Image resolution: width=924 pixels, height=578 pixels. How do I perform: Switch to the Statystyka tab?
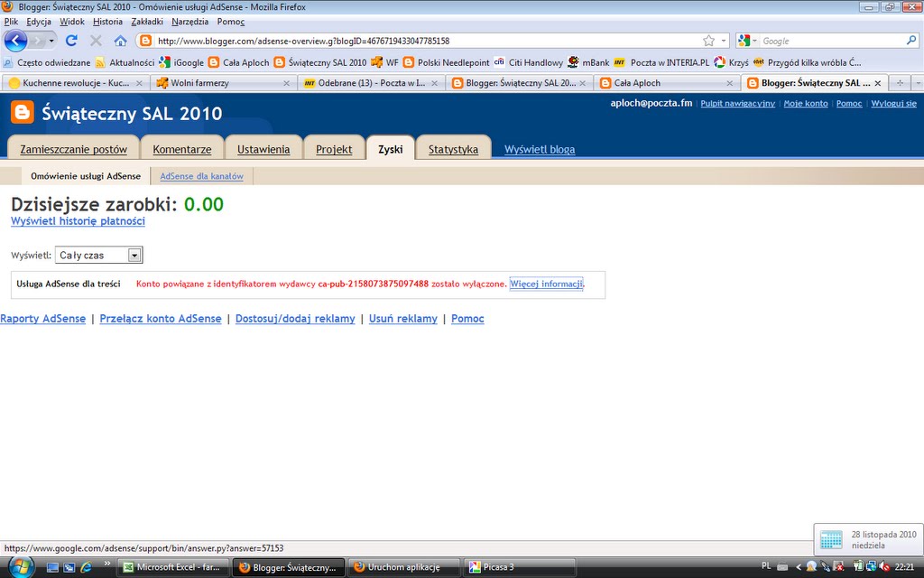453,149
